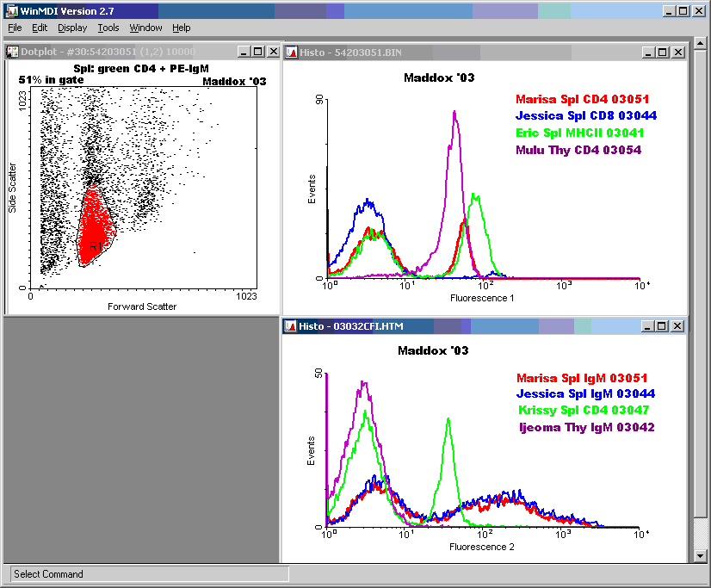Viewport: 711px width, 588px height.
Task: Click the WinMDI application icon in title bar
Action: (x=12, y=10)
